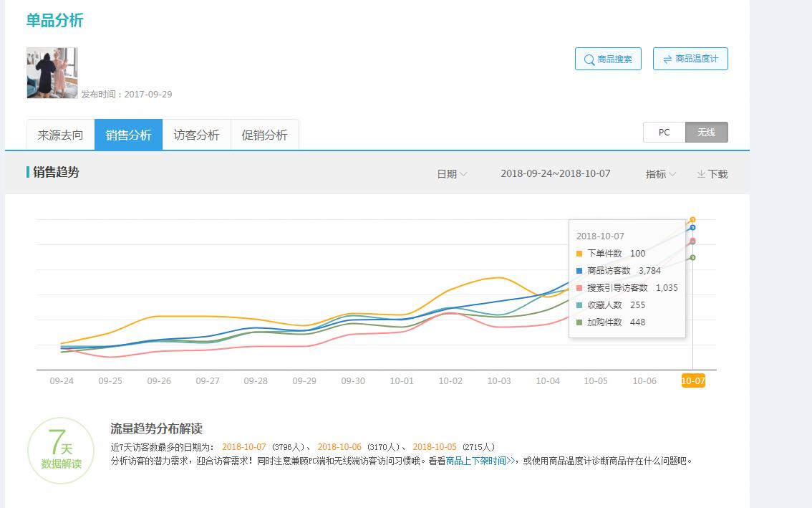Expand the 日期 dropdown
Viewport: 812px width, 508px height.
pyautogui.click(x=452, y=174)
